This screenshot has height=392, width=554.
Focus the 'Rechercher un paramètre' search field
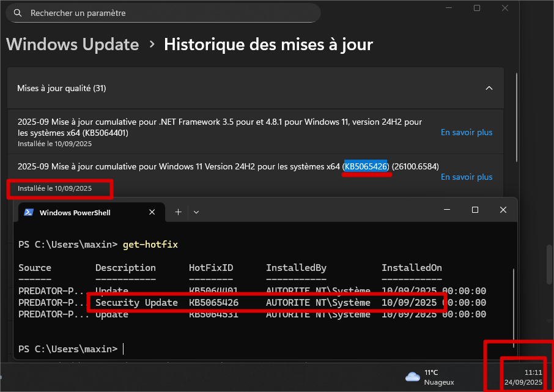pos(165,13)
